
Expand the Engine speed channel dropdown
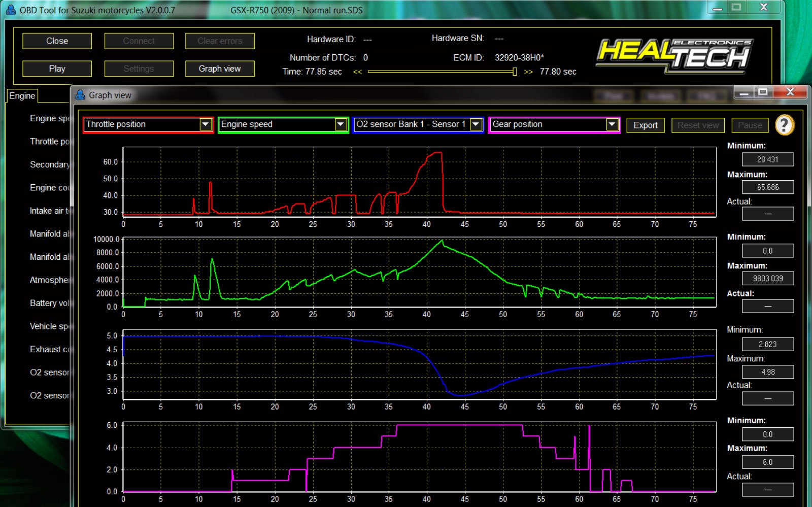point(341,124)
